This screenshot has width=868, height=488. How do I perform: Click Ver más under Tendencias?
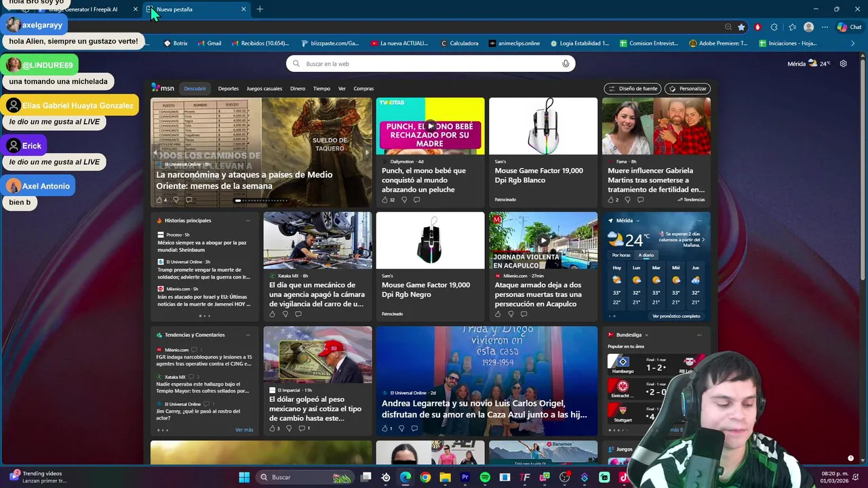pos(244,430)
